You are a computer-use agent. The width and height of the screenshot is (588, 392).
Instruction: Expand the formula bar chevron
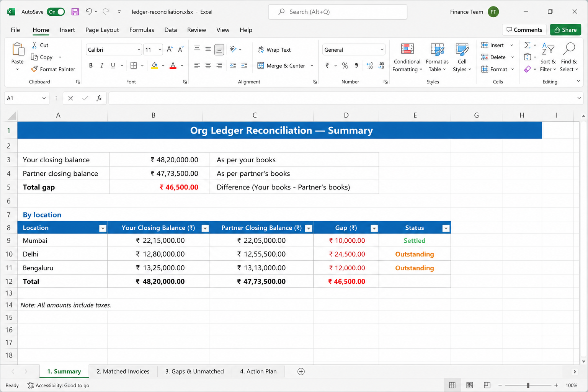click(579, 98)
